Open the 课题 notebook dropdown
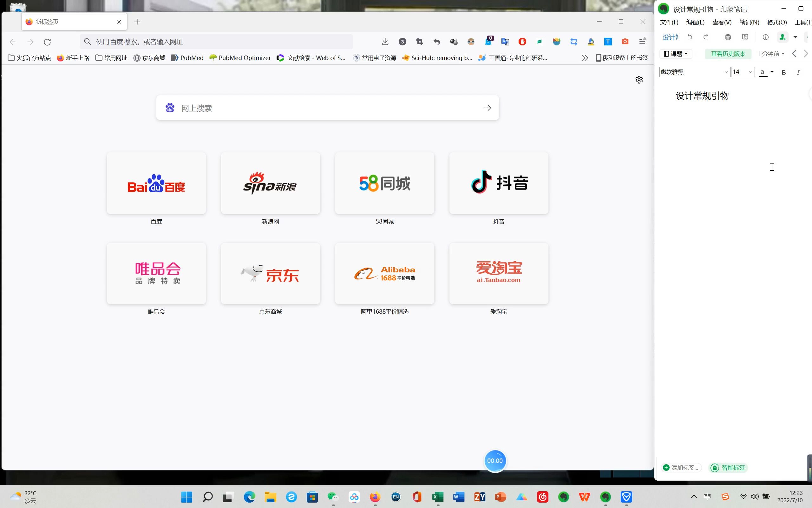The image size is (812, 508). [x=675, y=54]
